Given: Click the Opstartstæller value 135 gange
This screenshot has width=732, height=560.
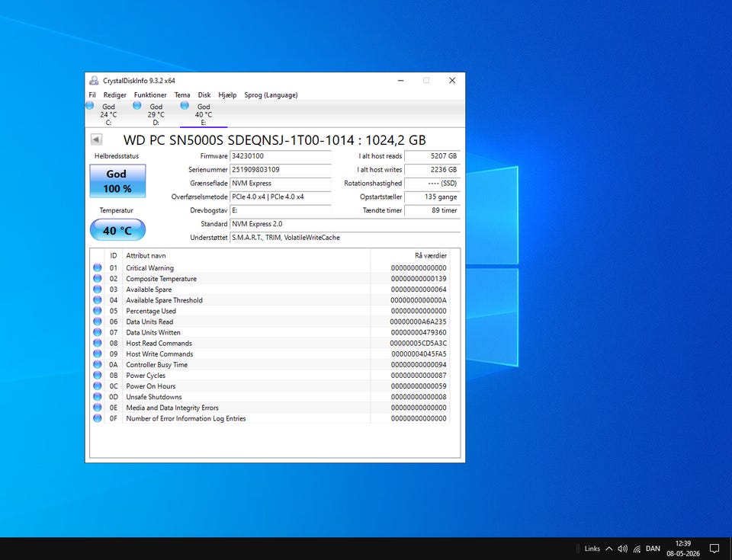Looking at the screenshot, I should tap(432, 197).
